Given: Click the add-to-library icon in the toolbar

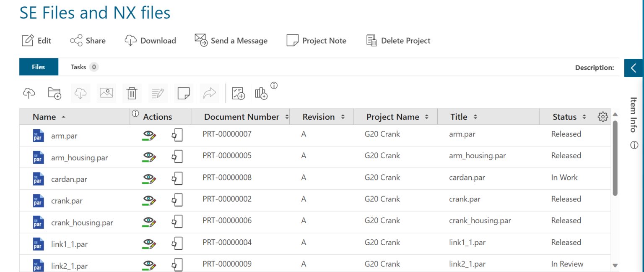Looking at the screenshot, I should click(x=260, y=93).
